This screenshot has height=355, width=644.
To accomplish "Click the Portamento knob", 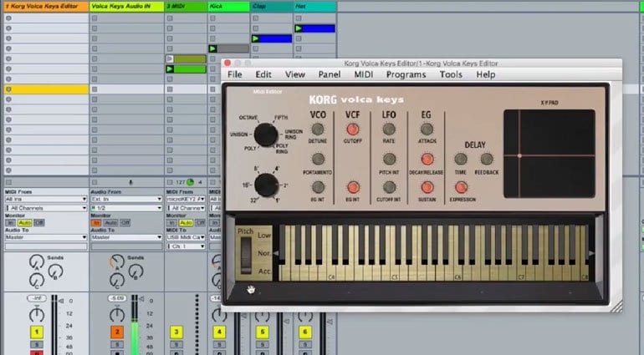I will tap(318, 159).
